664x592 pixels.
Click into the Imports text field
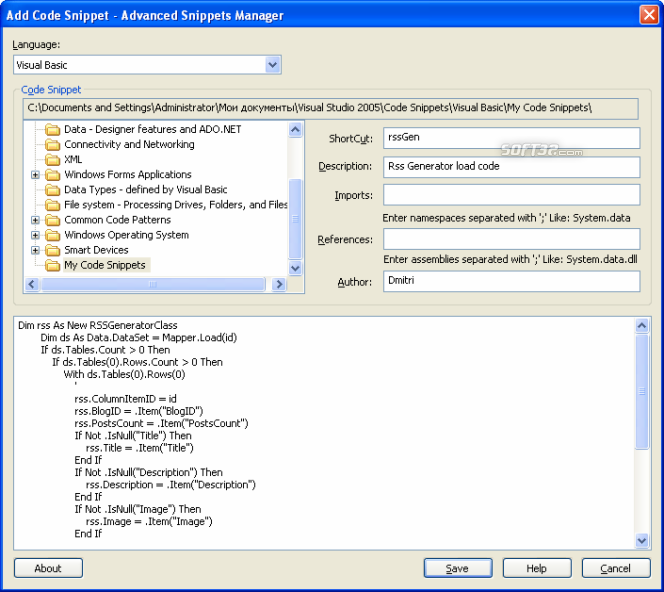tap(511, 195)
